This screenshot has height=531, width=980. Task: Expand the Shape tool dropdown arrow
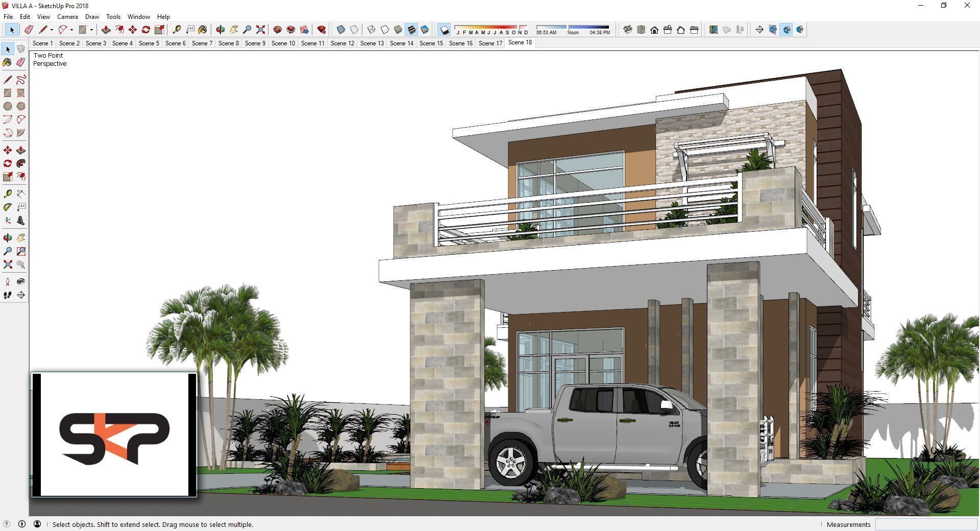point(91,30)
